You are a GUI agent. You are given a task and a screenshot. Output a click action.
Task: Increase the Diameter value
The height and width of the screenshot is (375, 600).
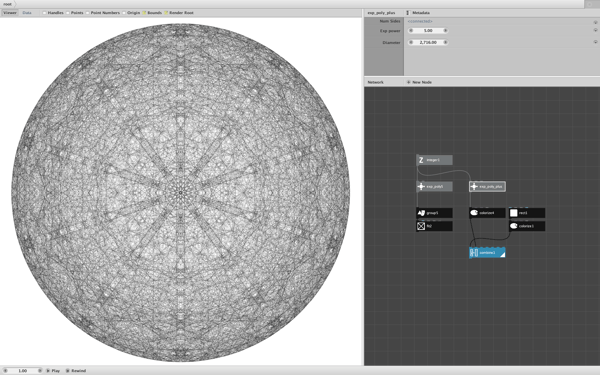click(445, 42)
